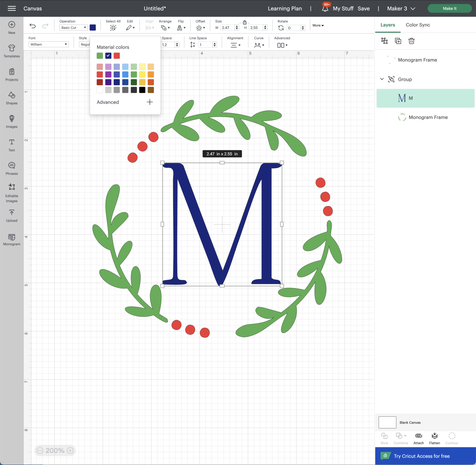Click the Undo icon
Viewport: 476px width, 465px height.
[33, 26]
